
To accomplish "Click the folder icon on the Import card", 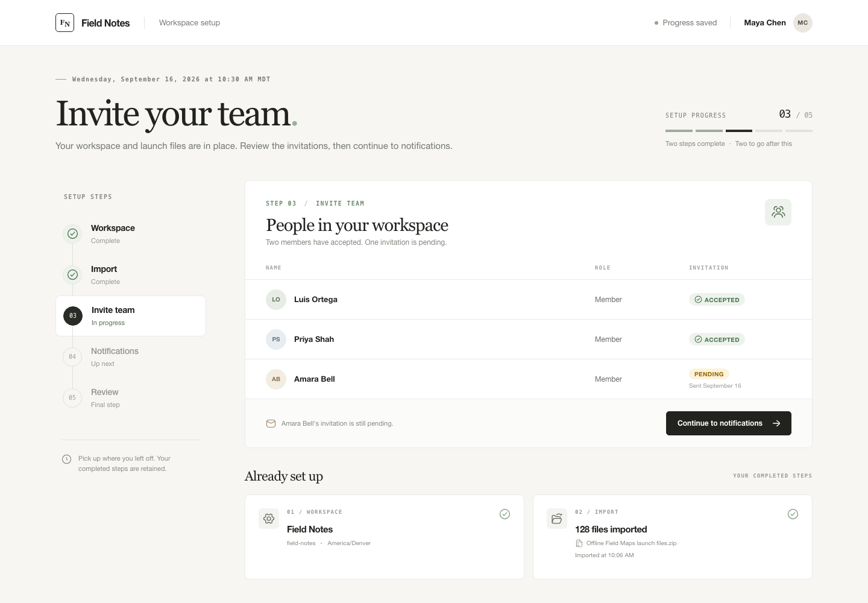I will coord(557,519).
